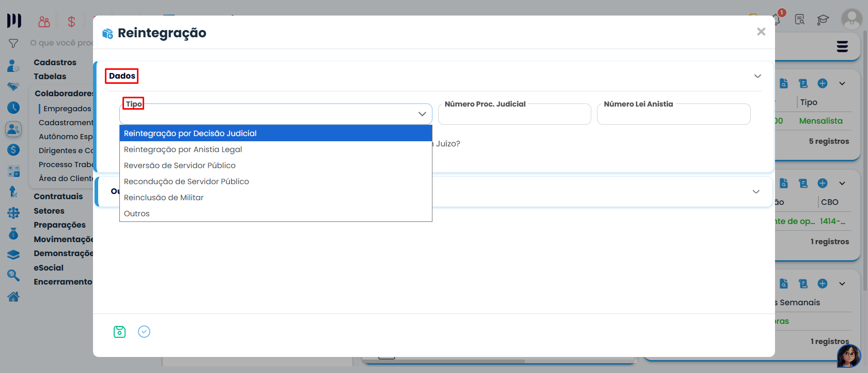This screenshot has height=373, width=868.
Task: Open Encerramento in the background menu
Action: coord(63,282)
